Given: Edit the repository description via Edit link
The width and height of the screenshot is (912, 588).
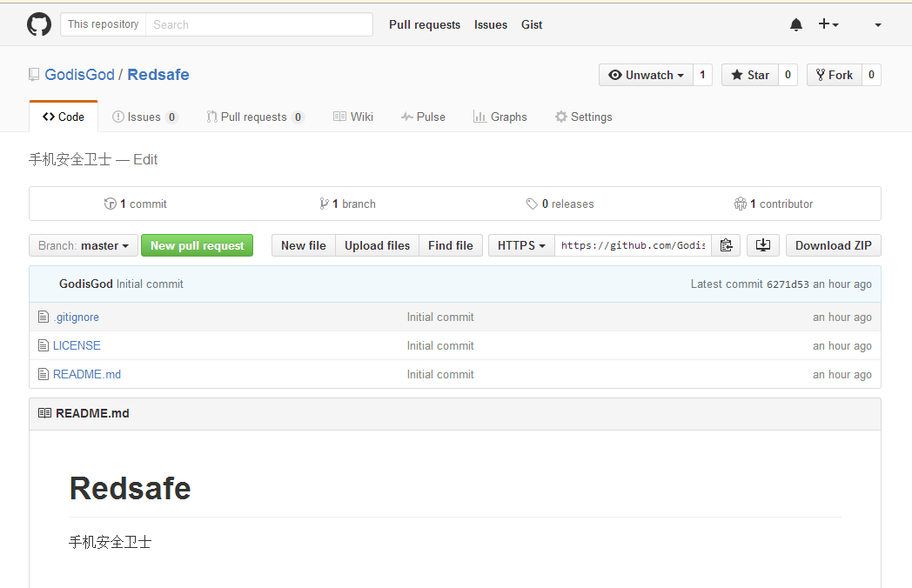Looking at the screenshot, I should pyautogui.click(x=145, y=159).
